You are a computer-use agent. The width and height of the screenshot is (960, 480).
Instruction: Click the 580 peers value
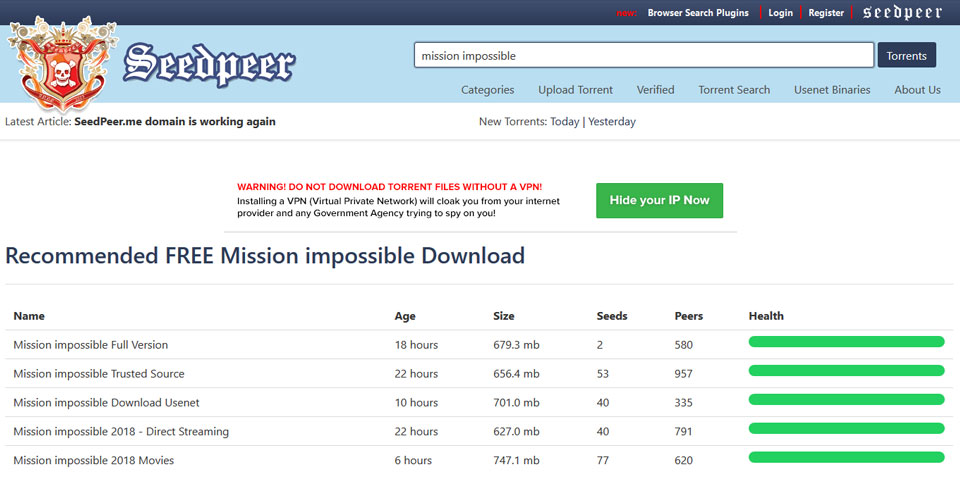683,345
